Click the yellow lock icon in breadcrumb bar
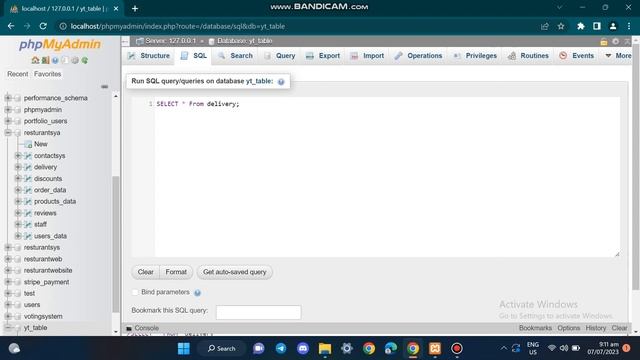This screenshot has height=360, width=640. (604, 41)
